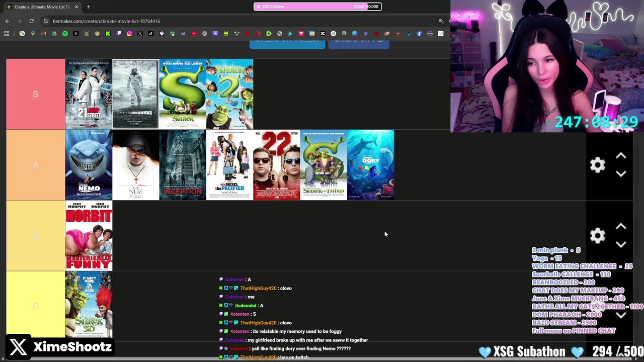This screenshot has width=644, height=362.
Task: Select the Shrek the Third poster
Action: point(324,165)
